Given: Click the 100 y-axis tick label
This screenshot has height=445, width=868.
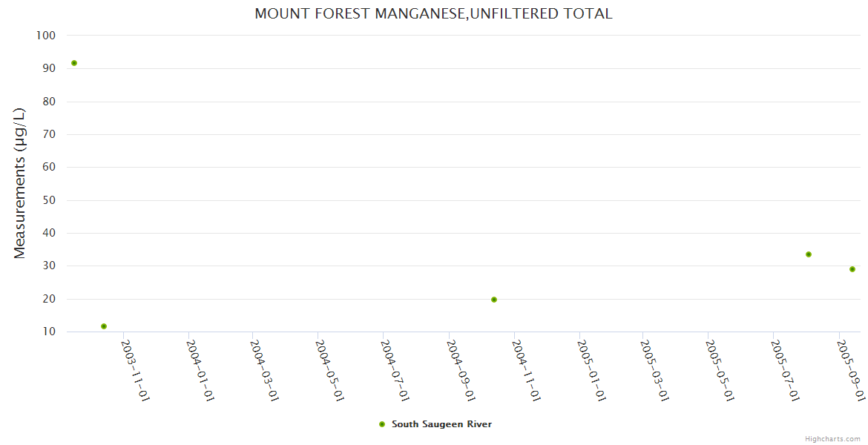Looking at the screenshot, I should (x=46, y=36).
